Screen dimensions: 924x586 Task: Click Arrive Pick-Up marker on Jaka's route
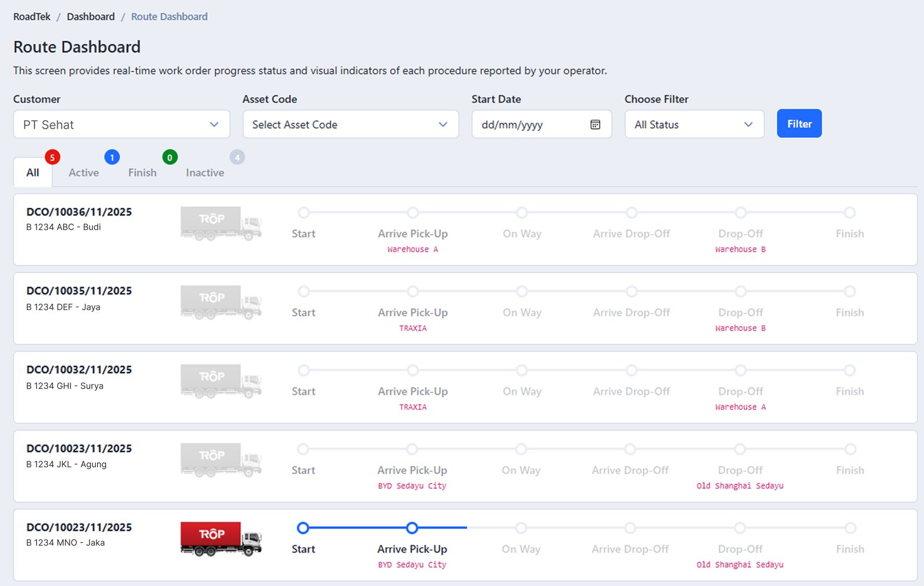click(x=412, y=528)
